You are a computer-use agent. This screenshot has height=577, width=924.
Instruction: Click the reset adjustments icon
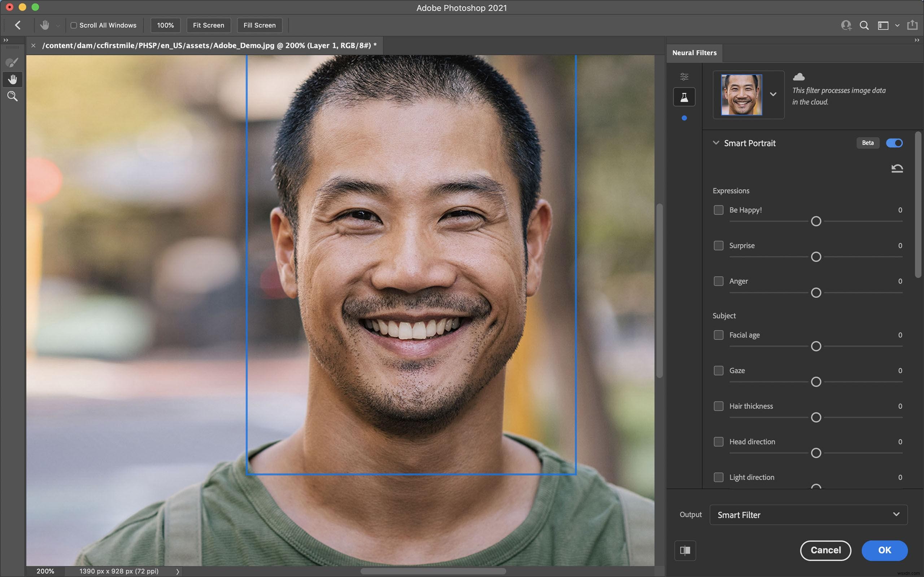coord(897,168)
